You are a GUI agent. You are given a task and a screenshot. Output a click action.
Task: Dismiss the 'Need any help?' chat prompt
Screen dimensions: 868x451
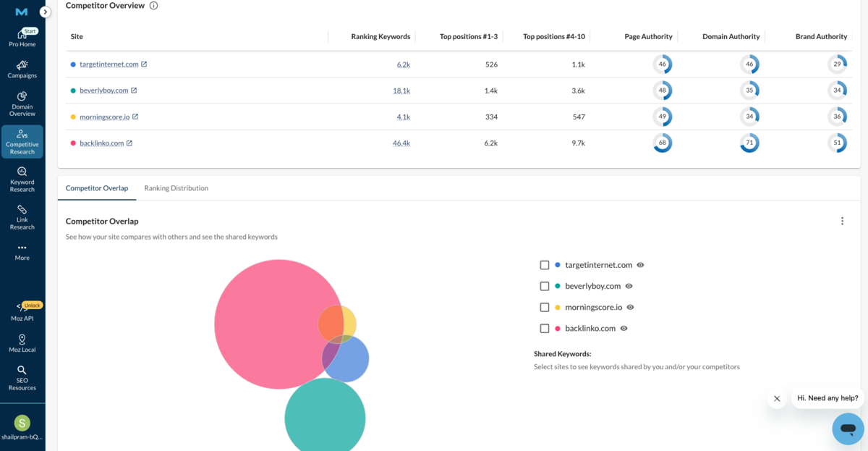(777, 398)
